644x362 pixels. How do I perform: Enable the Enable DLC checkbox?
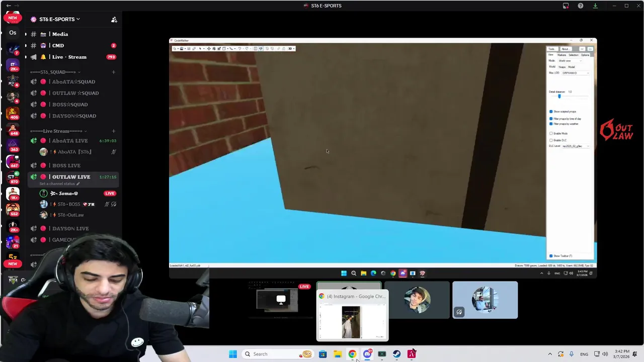point(551,140)
